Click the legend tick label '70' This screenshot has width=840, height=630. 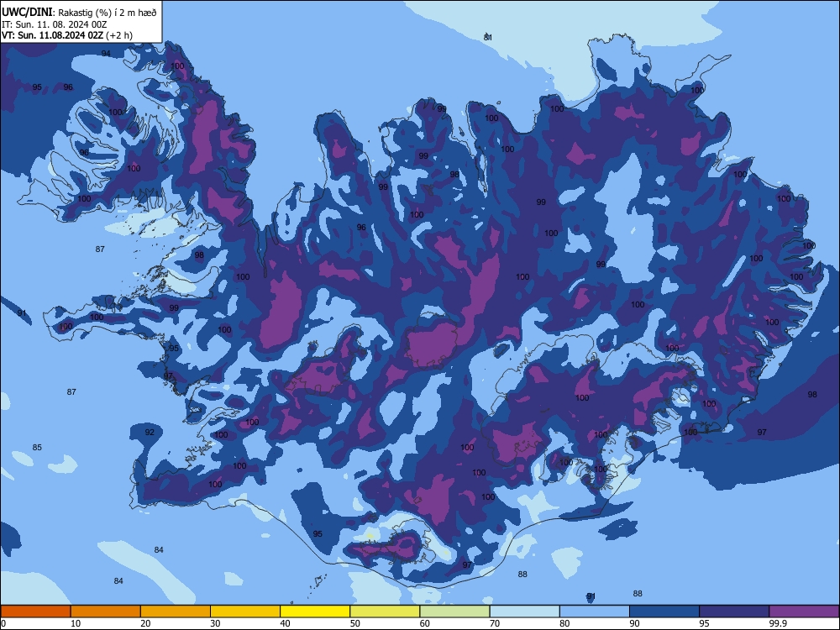pos(495,623)
